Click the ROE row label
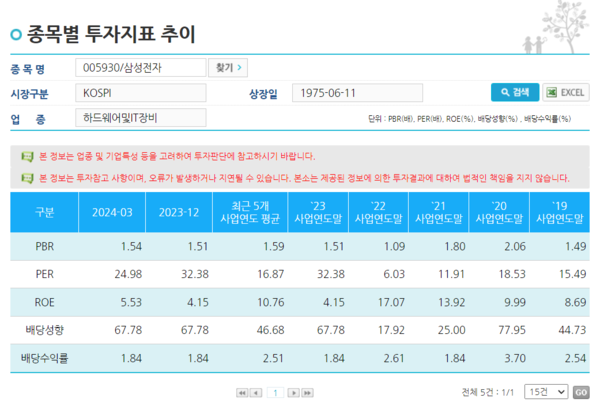The image size is (600, 406). tap(44, 302)
